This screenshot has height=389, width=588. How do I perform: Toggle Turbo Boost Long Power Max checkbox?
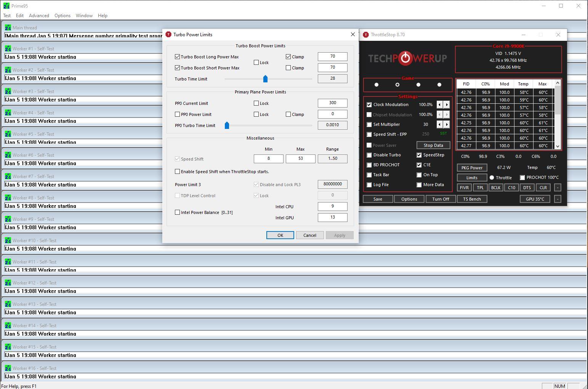(178, 57)
